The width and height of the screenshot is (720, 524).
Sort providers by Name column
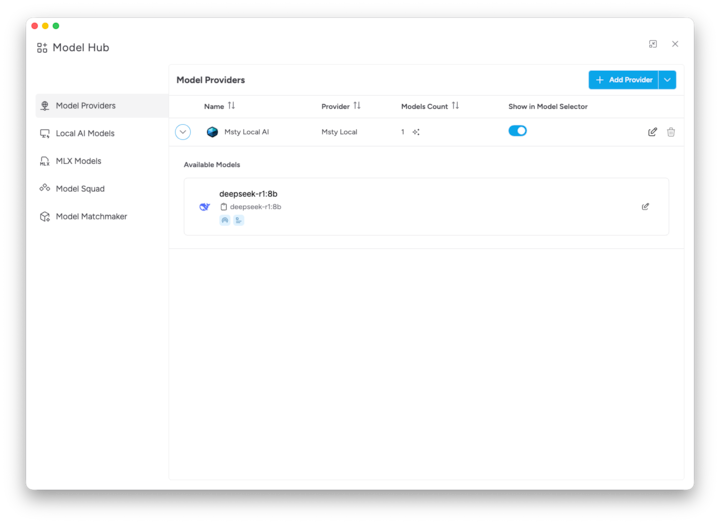tap(231, 106)
